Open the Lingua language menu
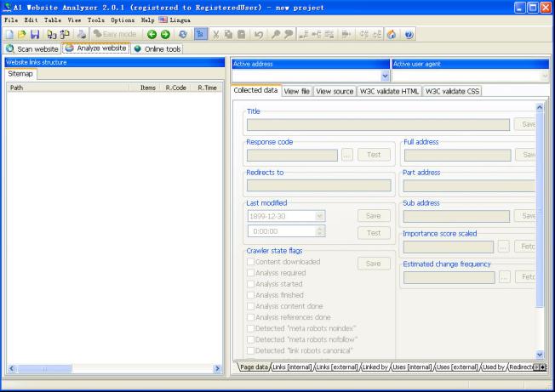 click(175, 20)
